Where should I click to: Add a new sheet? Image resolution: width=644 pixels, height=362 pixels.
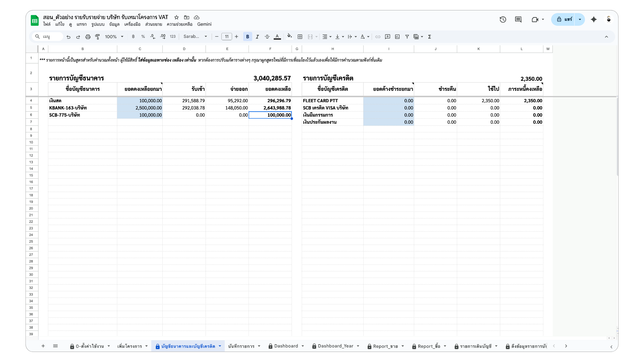(43, 346)
